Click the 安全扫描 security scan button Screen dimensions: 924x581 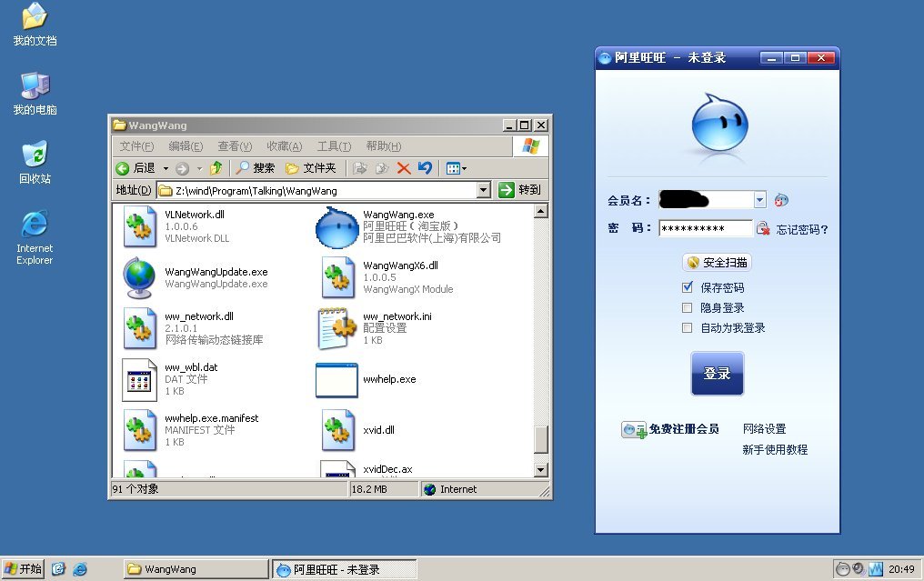point(718,262)
